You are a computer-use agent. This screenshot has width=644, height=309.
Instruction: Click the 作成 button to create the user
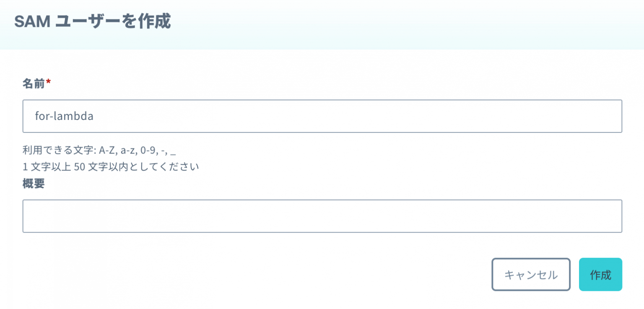tap(600, 275)
